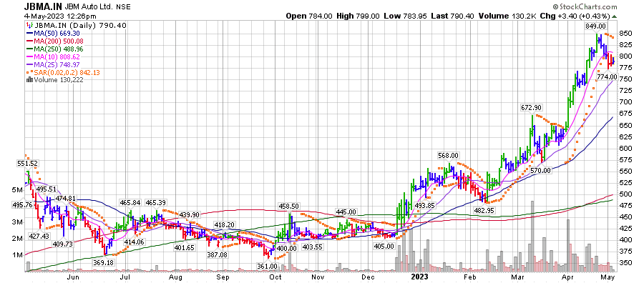Click the 570.00 price label

point(540,170)
